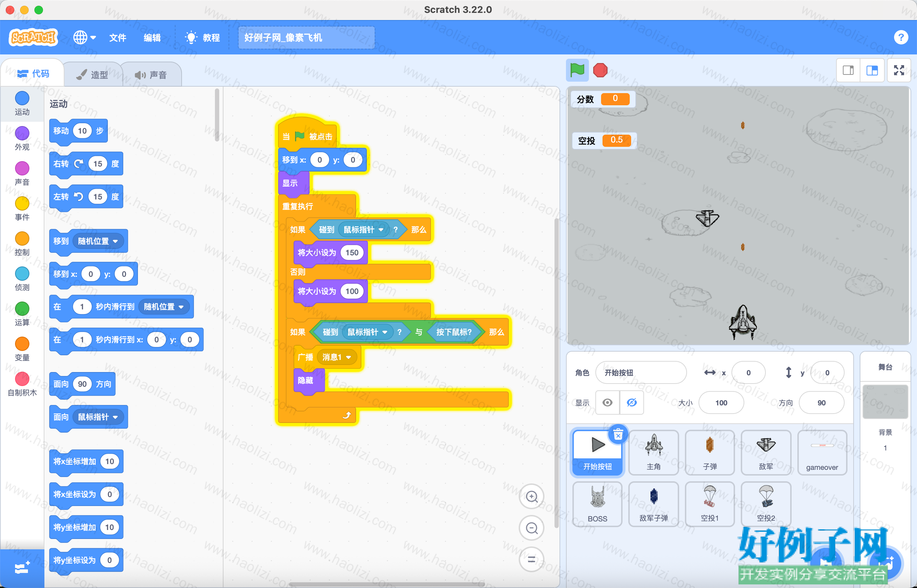917x588 pixels.
Task: Click the project title field
Action: (306, 37)
